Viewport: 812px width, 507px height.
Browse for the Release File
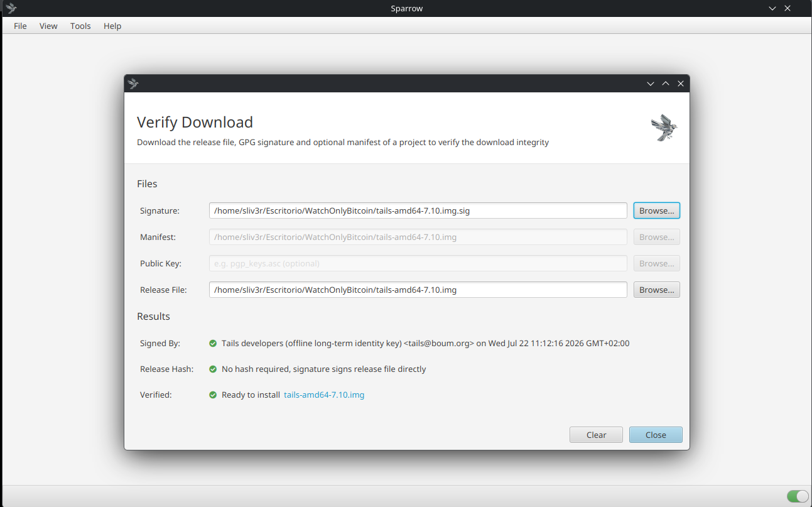656,290
